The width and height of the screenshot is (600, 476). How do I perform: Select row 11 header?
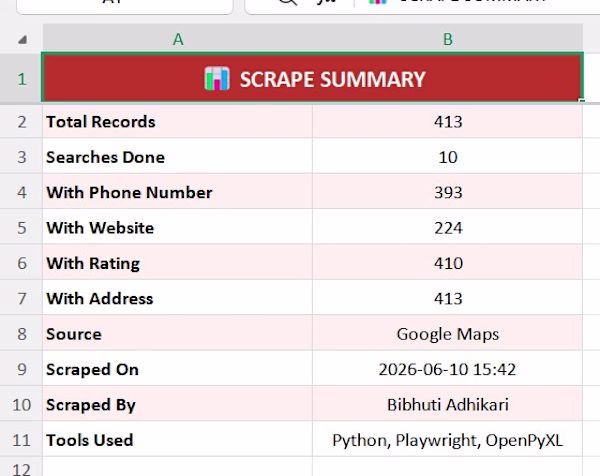pyautogui.click(x=21, y=440)
